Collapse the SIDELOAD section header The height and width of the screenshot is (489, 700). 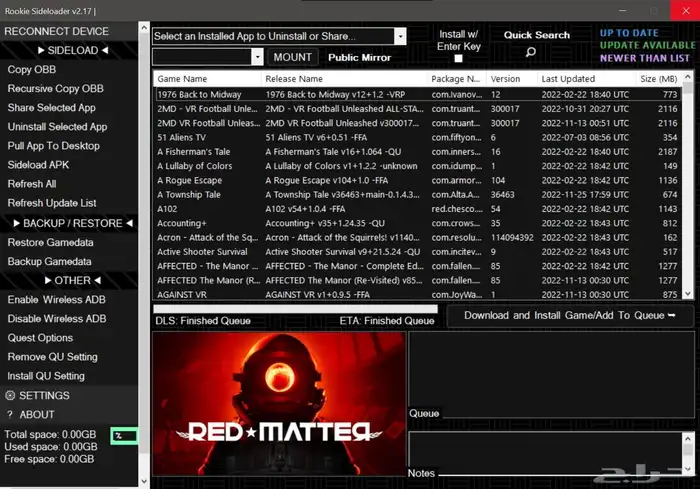[73, 50]
